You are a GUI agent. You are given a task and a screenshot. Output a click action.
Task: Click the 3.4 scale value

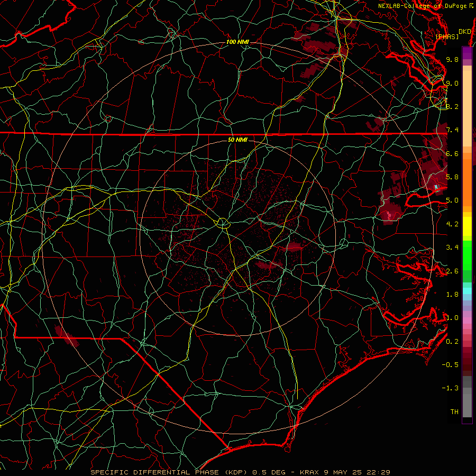click(x=452, y=248)
